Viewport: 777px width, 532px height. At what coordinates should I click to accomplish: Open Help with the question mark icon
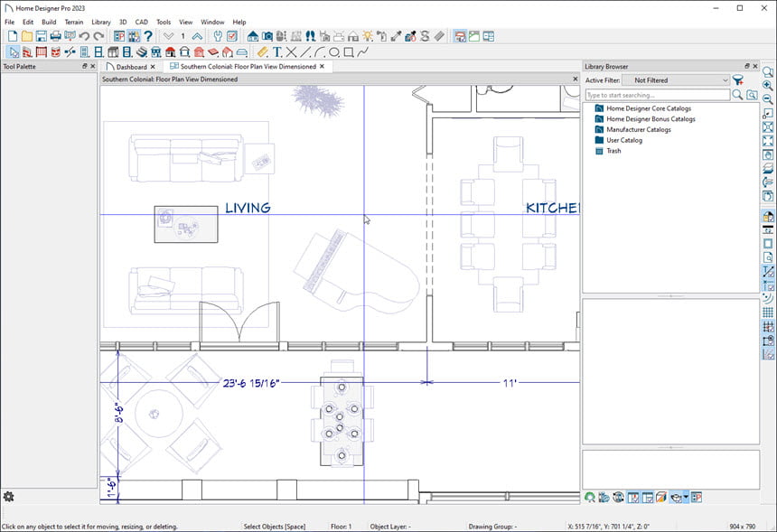147,36
